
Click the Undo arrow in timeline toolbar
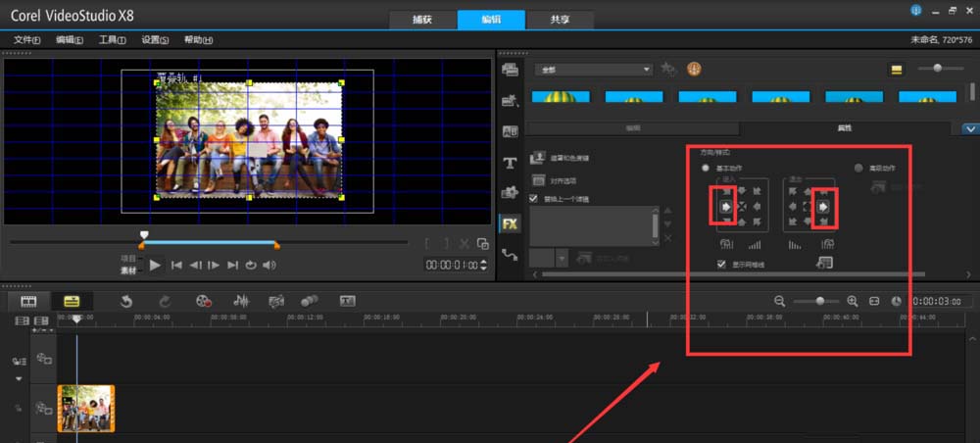point(126,301)
